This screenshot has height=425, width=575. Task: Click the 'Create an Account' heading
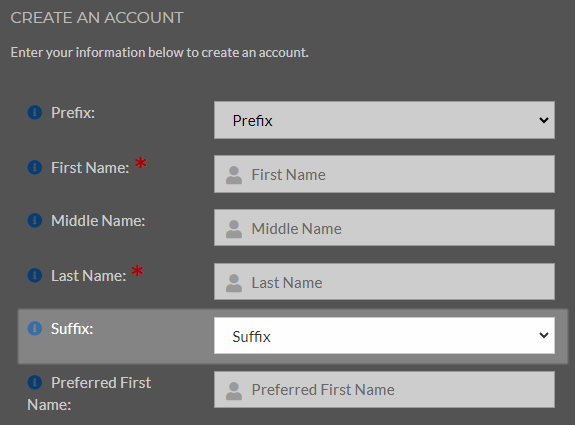pyautogui.click(x=97, y=18)
